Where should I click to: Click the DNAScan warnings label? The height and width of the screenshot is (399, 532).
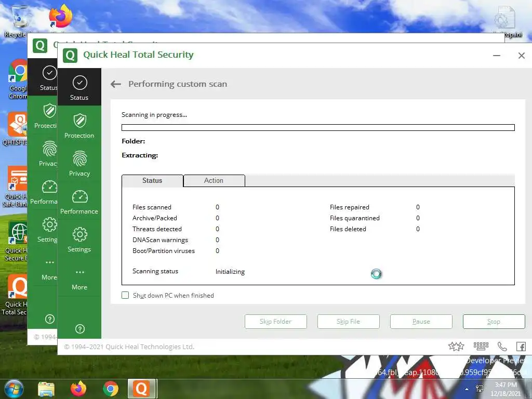(160, 240)
